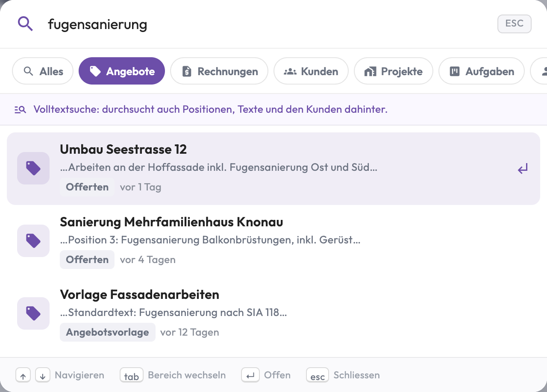
Task: Click the snippet about Balkonbrüstungen
Action: point(210,240)
